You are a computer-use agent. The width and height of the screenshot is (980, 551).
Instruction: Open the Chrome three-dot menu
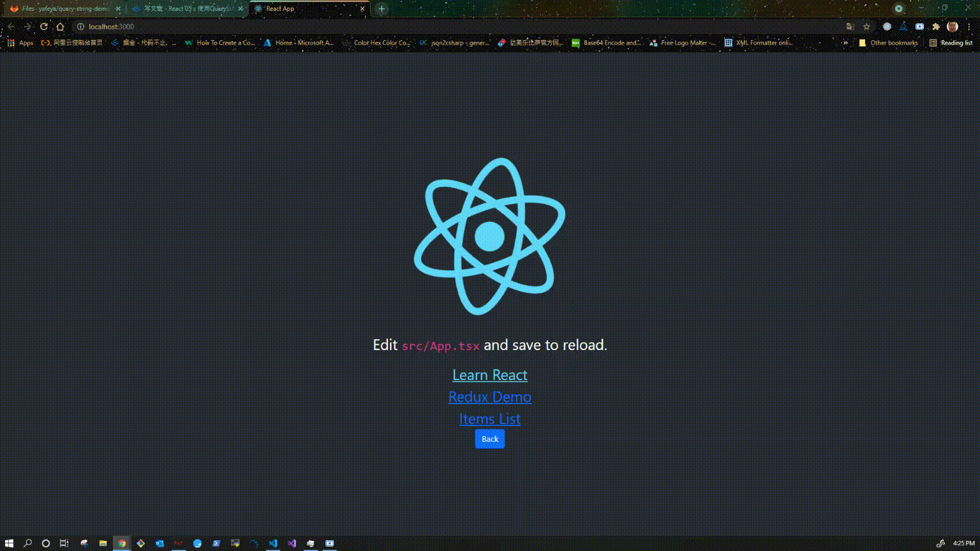(969, 27)
